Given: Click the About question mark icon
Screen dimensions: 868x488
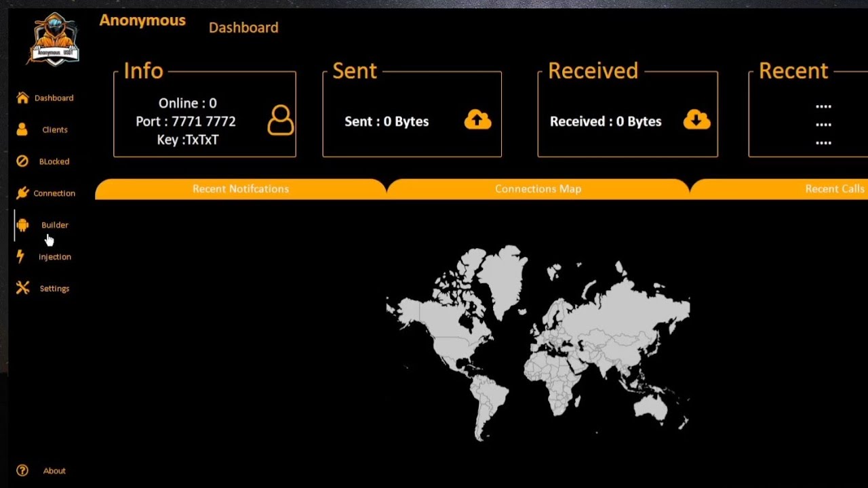Looking at the screenshot, I should [x=22, y=470].
